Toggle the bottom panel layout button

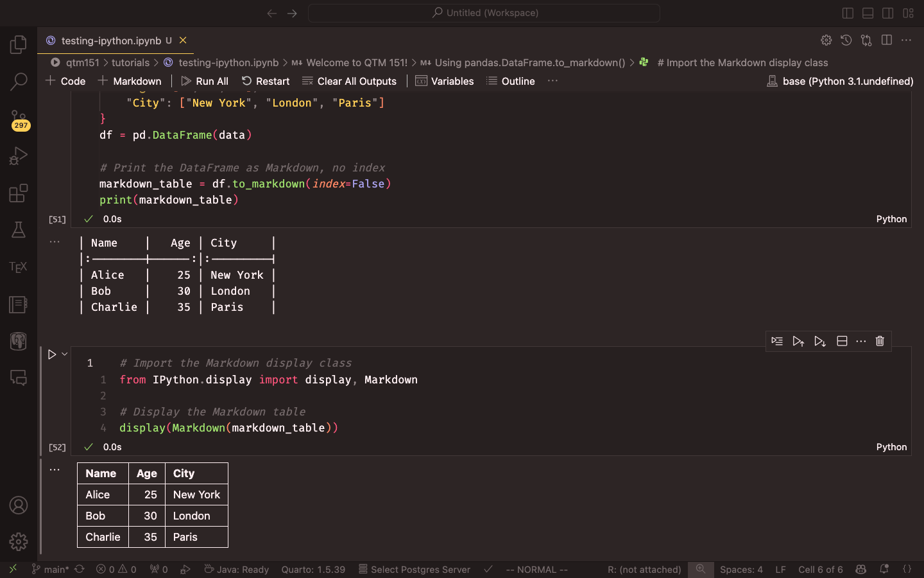868,13
